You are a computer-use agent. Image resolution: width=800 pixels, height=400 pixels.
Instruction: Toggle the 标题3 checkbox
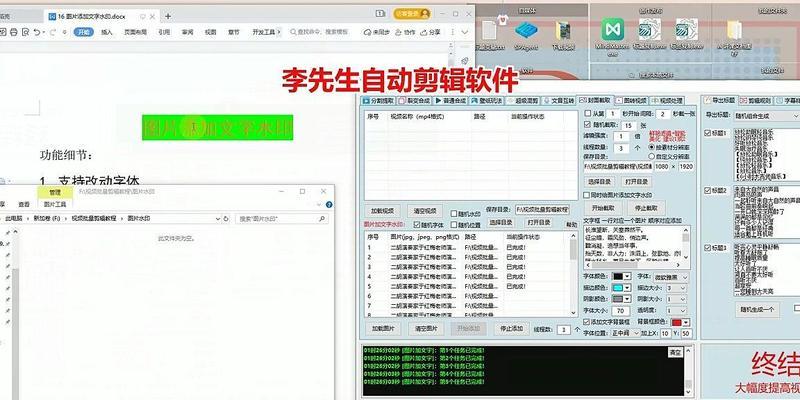pos(707,248)
